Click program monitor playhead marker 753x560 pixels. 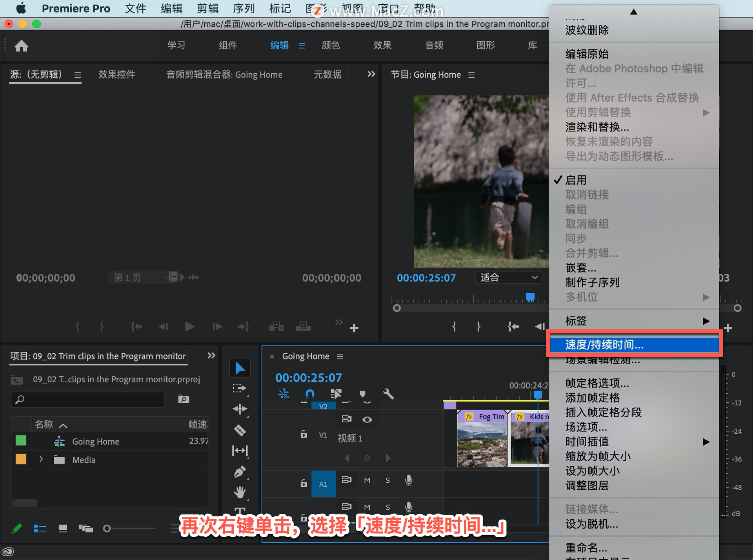click(530, 297)
